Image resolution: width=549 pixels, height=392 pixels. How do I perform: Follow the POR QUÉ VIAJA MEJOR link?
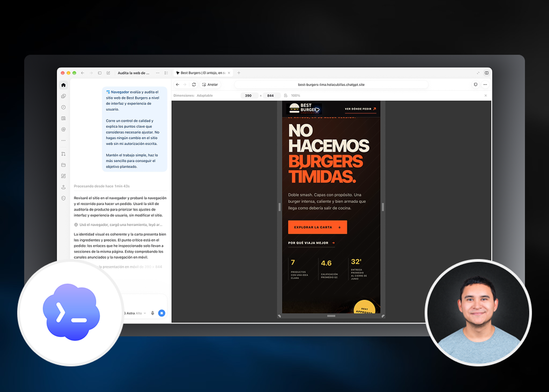(x=311, y=243)
